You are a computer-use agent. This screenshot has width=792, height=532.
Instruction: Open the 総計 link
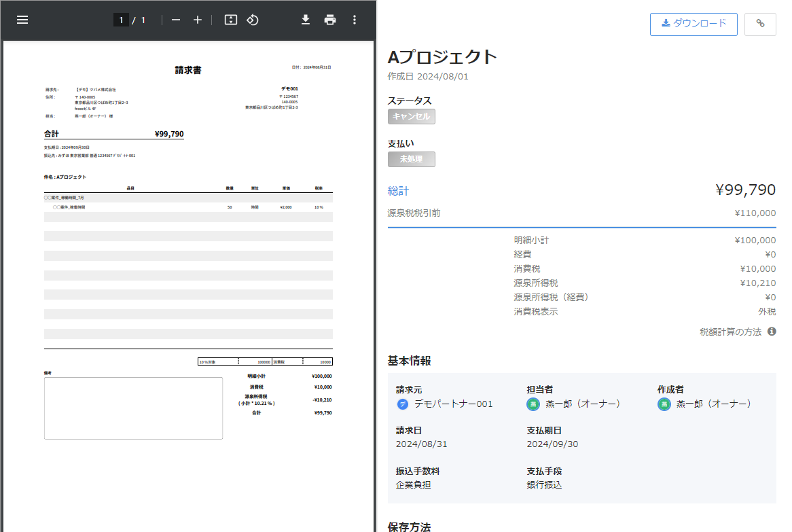pos(398,191)
